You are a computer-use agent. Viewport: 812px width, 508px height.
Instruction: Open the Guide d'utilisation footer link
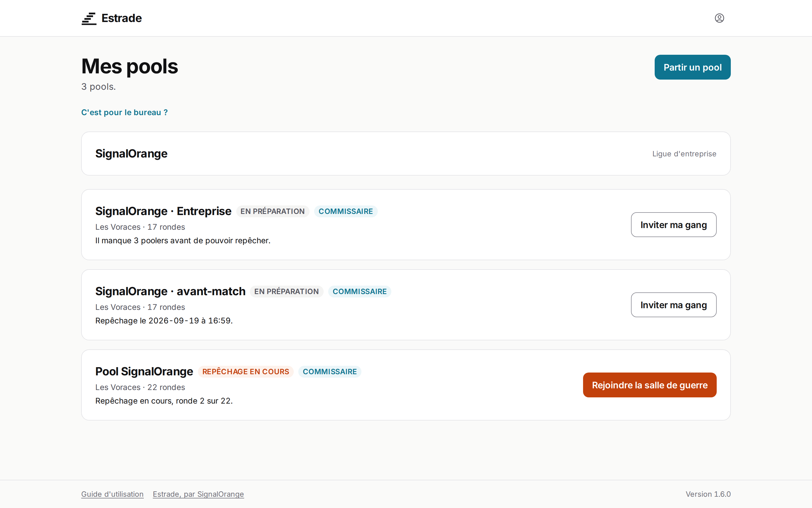(112, 494)
